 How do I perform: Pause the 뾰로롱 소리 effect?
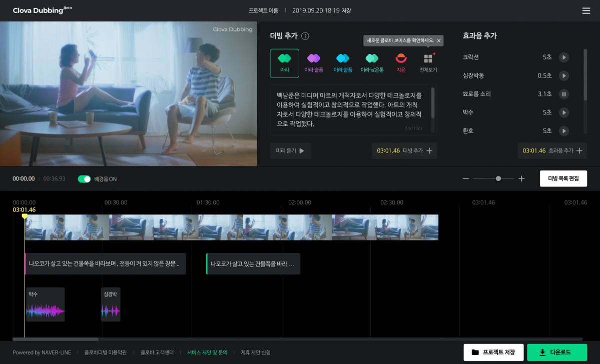click(x=563, y=94)
